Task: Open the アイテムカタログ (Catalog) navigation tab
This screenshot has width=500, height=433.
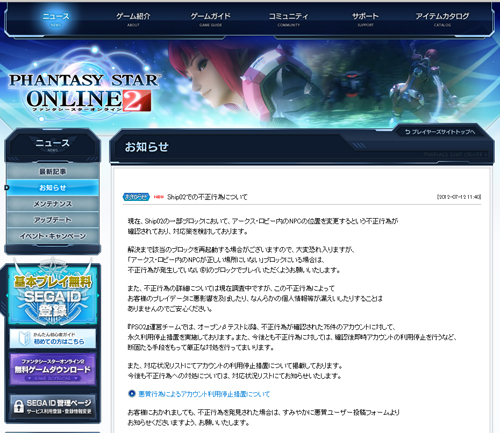Action: [442, 19]
